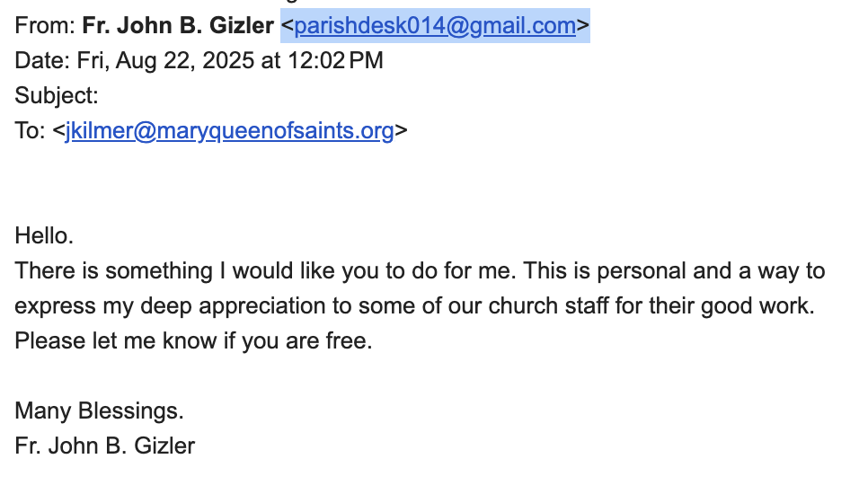Viewport: 868px width, 503px height.
Task: Click the "Hello." greeting line
Action: pyautogui.click(x=44, y=236)
